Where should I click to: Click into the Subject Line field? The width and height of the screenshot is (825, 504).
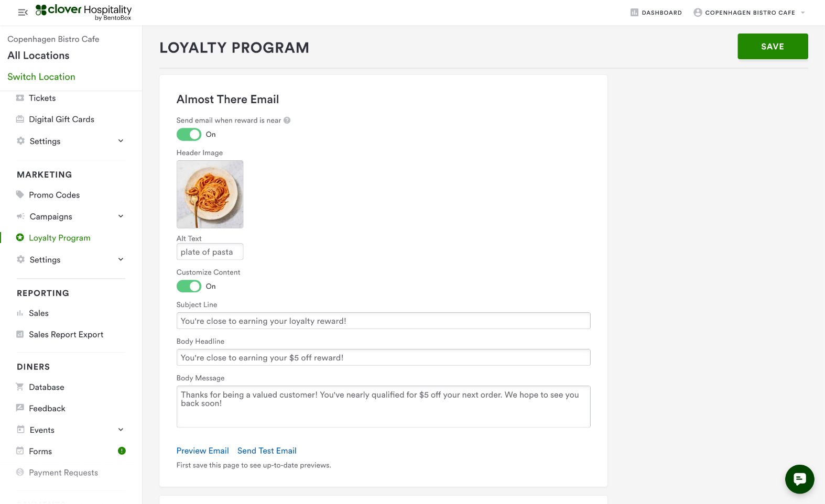[x=383, y=321]
